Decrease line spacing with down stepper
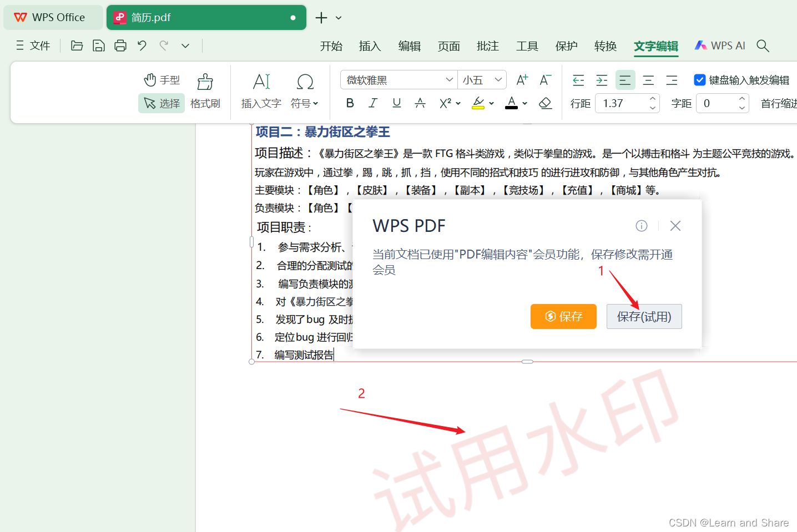Viewport: 797px width, 532px height. [653, 108]
